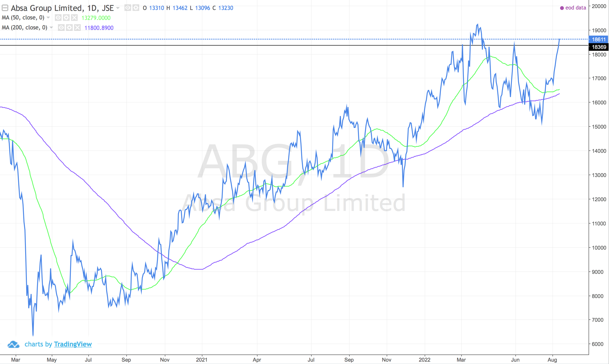Open MA 200 indicator settings gear
This screenshot has height=364, width=609.
point(69,28)
